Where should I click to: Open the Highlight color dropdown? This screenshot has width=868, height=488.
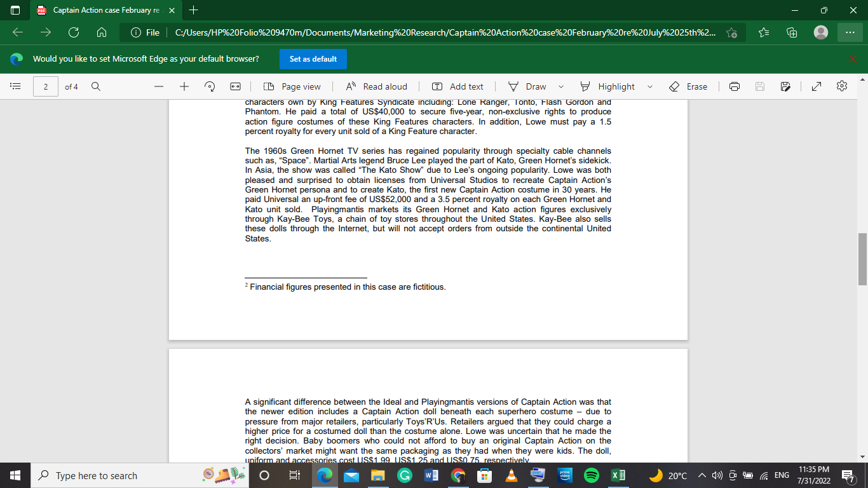649,86
